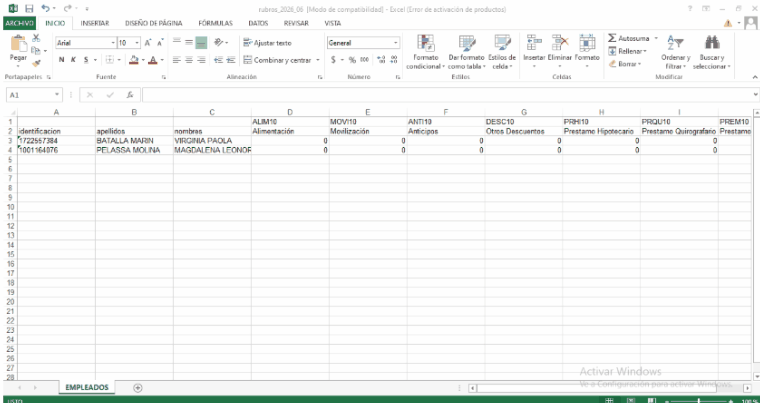760x403 pixels.
Task: Collapse the ribbon with the chevron
Action: point(754,77)
